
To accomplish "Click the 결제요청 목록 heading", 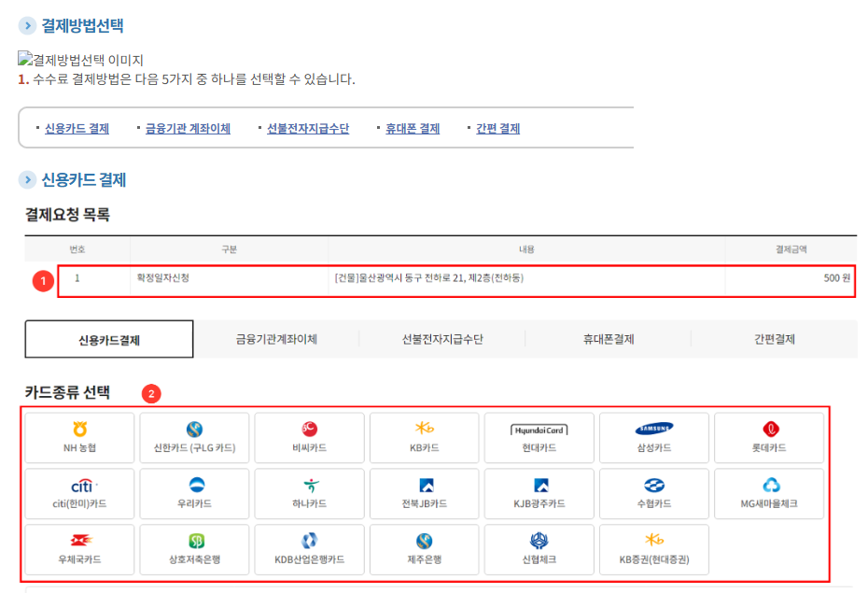I will [67, 215].
